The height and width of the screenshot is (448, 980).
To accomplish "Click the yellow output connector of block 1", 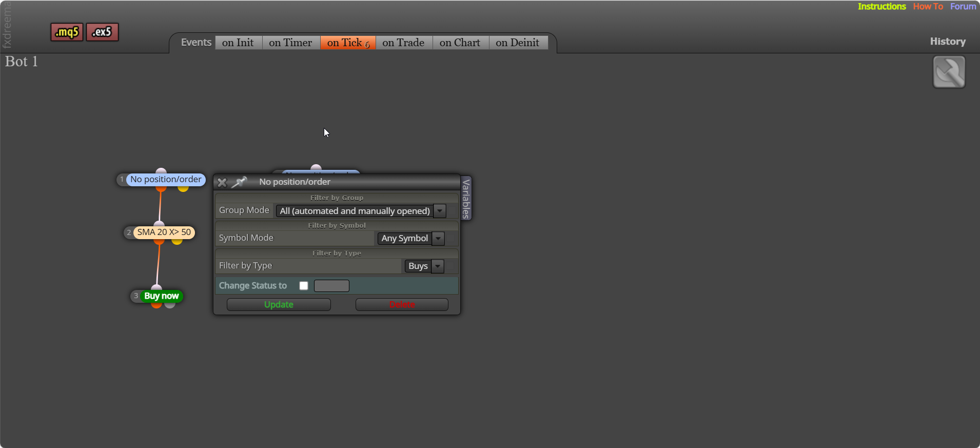I will coord(183,188).
